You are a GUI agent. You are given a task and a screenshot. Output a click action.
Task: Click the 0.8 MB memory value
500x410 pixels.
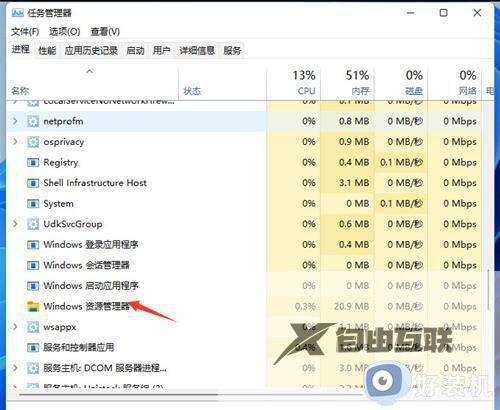coord(354,121)
